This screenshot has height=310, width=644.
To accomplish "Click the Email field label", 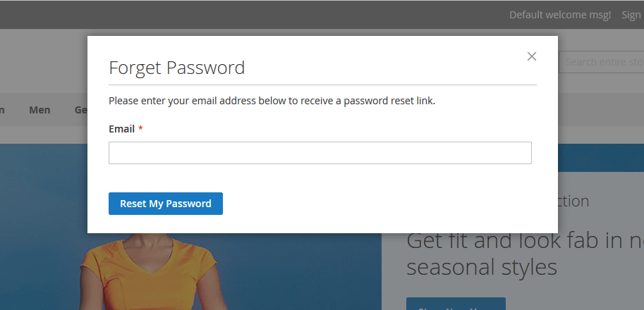I will 121,129.
